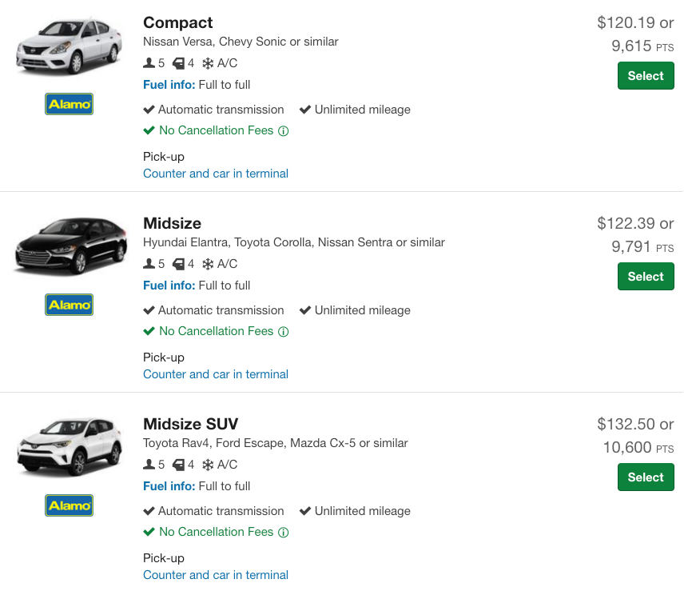Open Compact's Counter and car in terminal link
This screenshot has height=591, width=700.
coord(216,174)
